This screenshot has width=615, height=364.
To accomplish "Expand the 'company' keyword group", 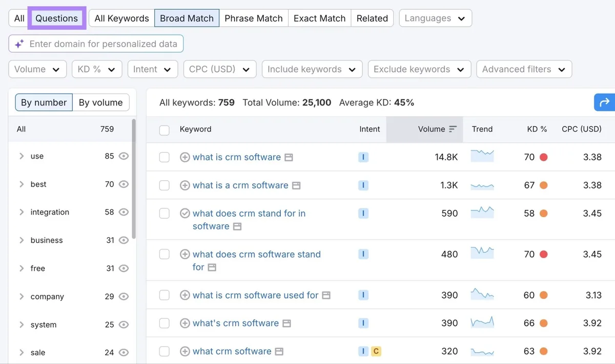I will pos(22,296).
